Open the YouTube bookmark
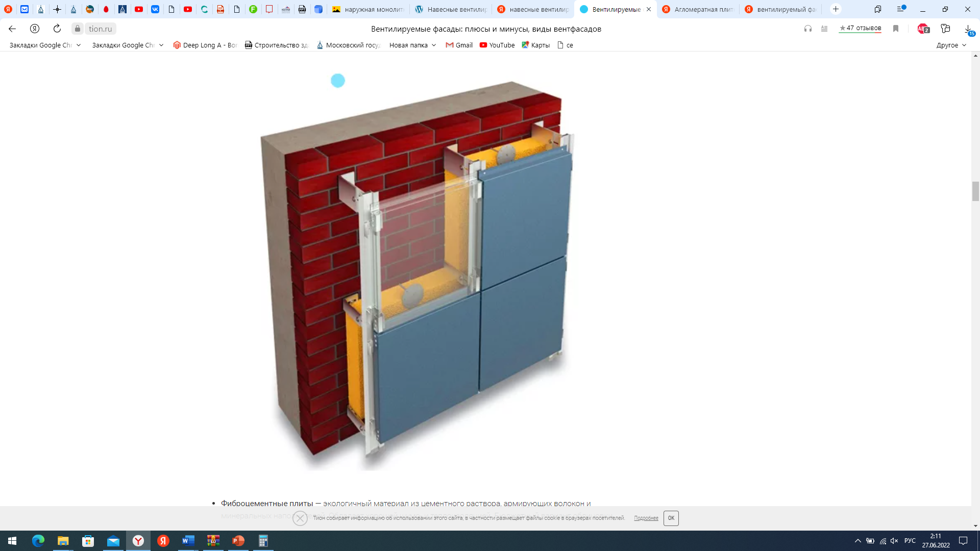This screenshot has height=551, width=980. [x=497, y=45]
